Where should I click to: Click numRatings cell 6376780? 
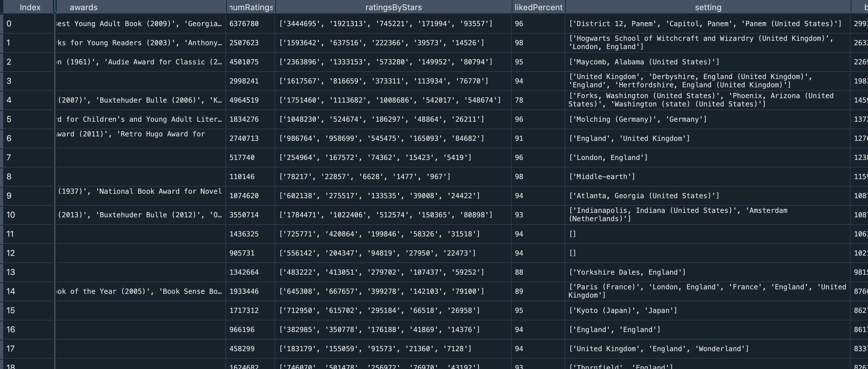tap(244, 24)
